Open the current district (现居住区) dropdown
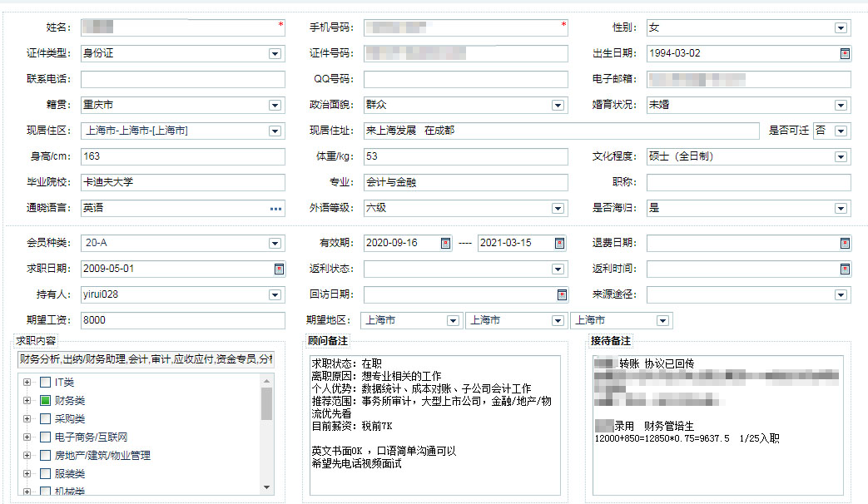Image resolution: width=868 pixels, height=504 pixels. point(275,131)
